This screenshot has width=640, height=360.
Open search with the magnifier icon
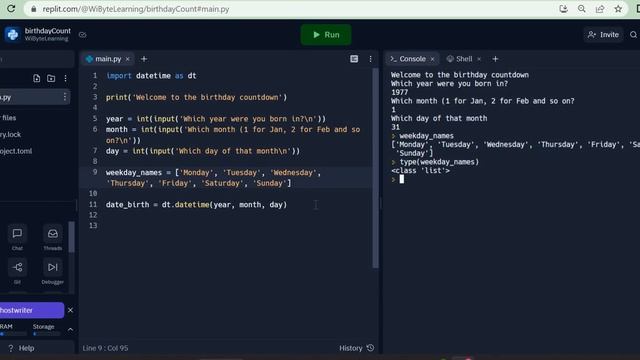[633, 35]
